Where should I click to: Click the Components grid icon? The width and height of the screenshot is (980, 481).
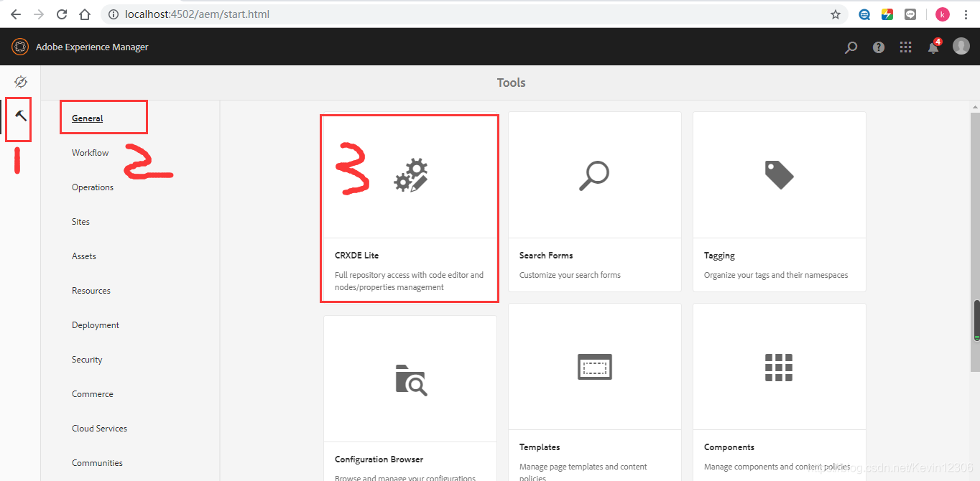coord(779,367)
